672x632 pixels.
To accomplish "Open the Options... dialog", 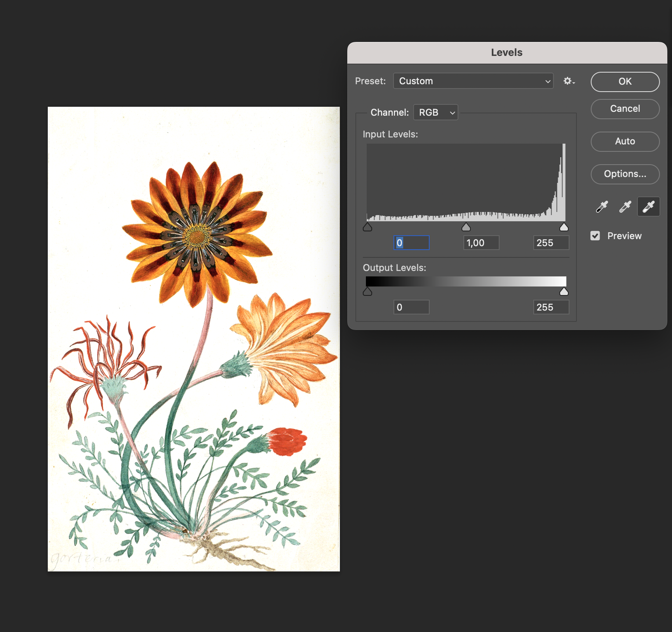I will (625, 174).
